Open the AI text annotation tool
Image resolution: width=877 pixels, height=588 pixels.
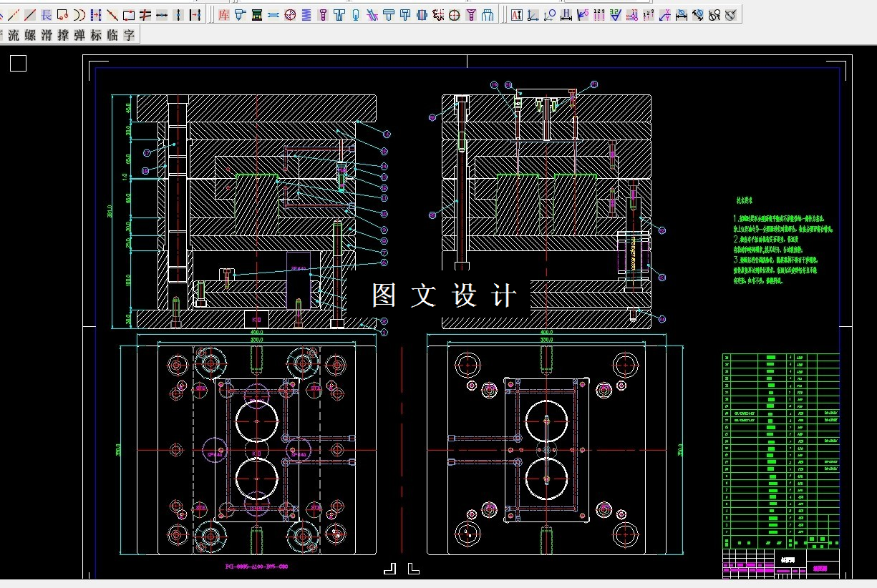click(517, 14)
